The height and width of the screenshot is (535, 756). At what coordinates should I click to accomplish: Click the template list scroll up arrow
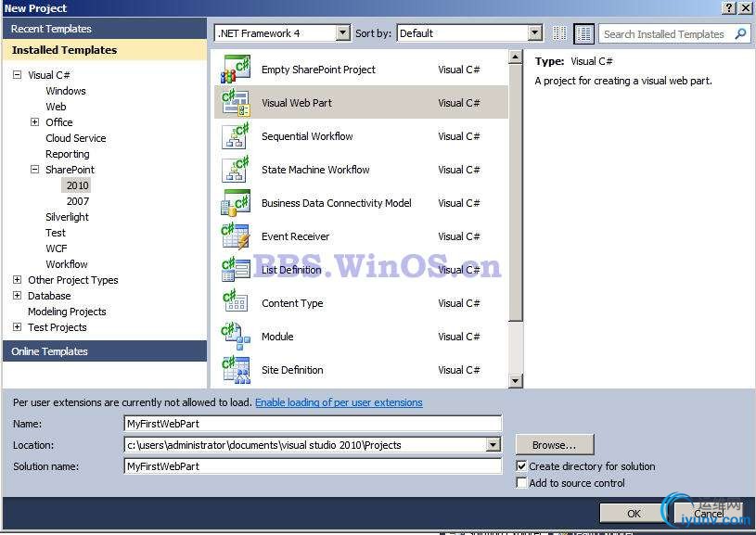516,57
